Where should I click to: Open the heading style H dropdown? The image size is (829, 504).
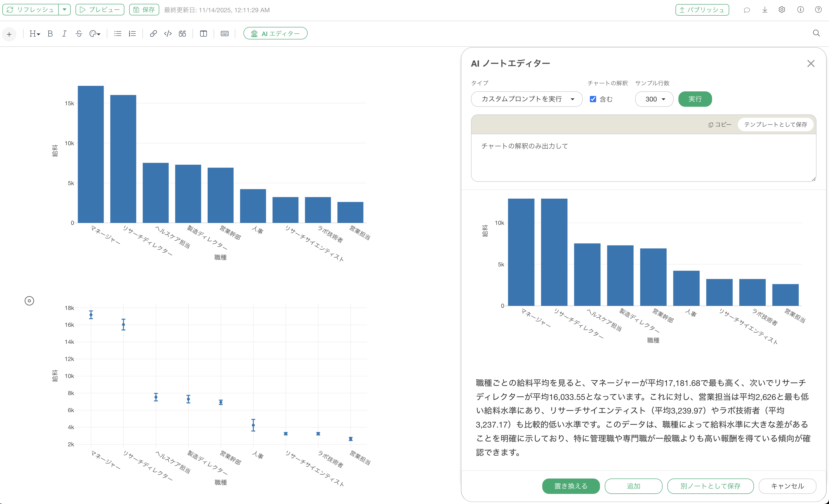click(x=35, y=34)
